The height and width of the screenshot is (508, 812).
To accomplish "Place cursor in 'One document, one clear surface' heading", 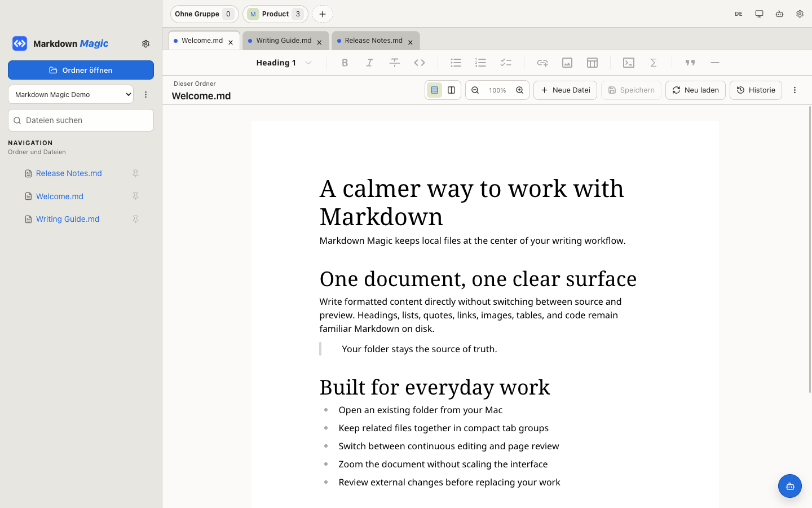I will click(x=478, y=279).
